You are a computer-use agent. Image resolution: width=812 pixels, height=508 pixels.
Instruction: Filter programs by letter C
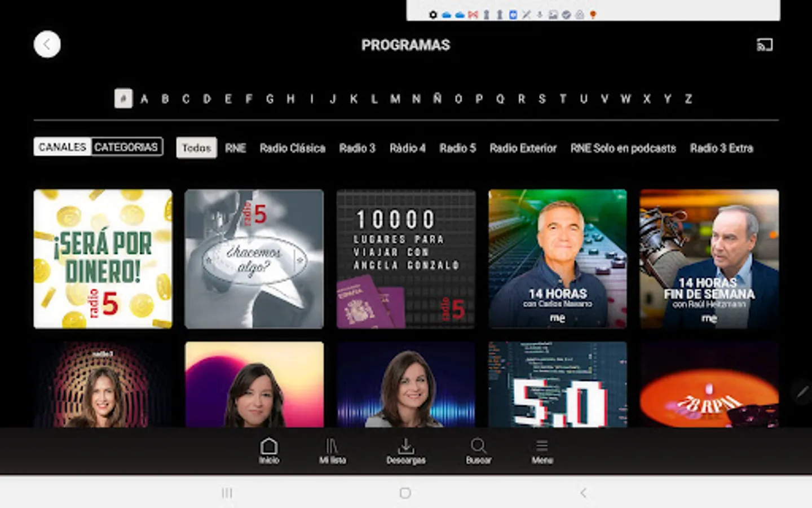coord(186,99)
